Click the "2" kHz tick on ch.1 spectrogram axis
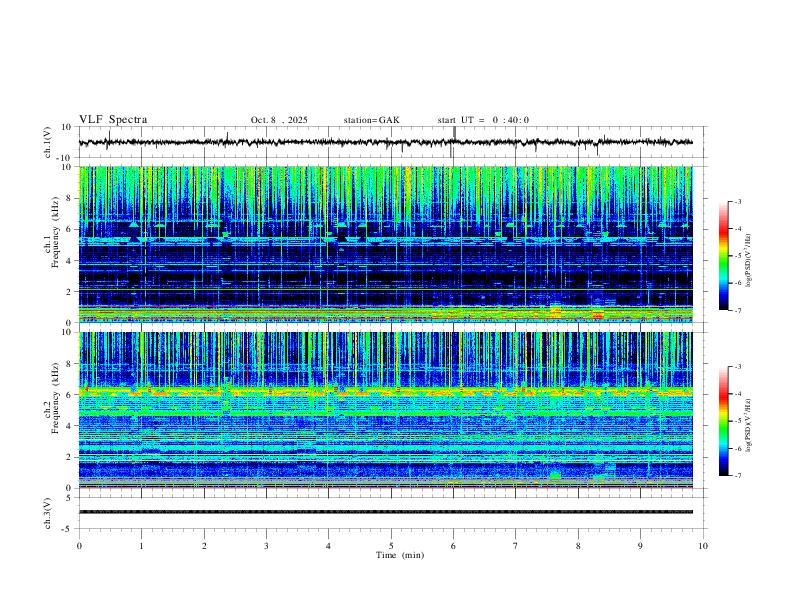 [x=68, y=292]
